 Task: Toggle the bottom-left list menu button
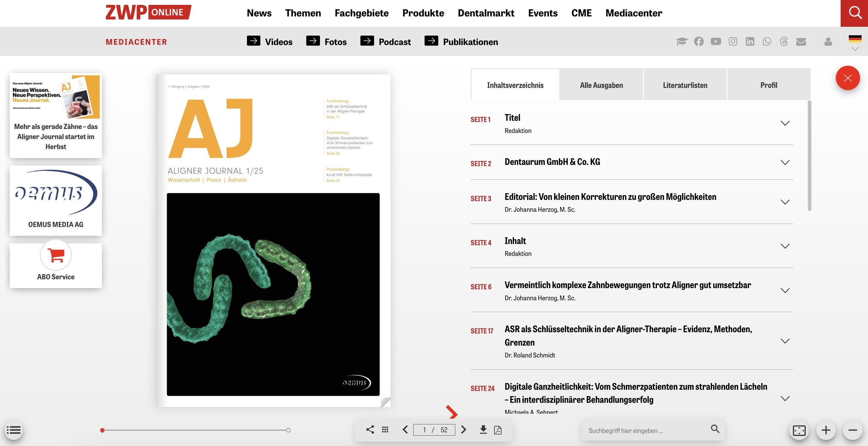(x=14, y=430)
